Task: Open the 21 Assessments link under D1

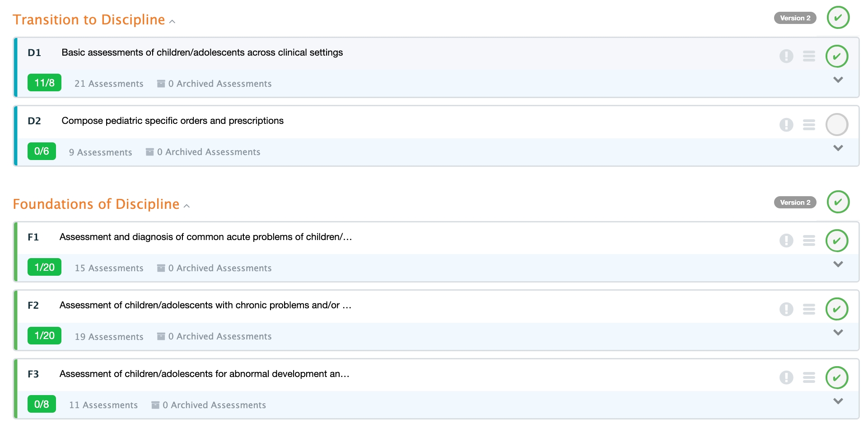Action: pos(109,84)
